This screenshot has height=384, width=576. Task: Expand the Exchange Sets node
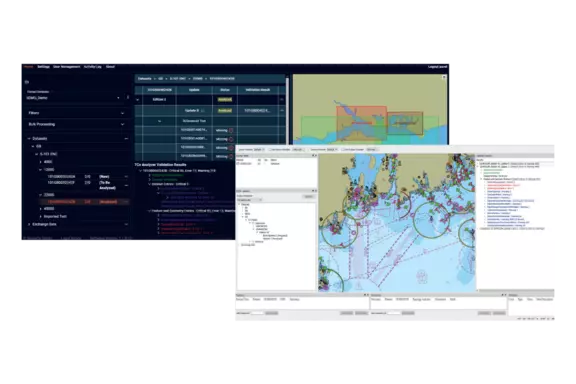(x=29, y=224)
